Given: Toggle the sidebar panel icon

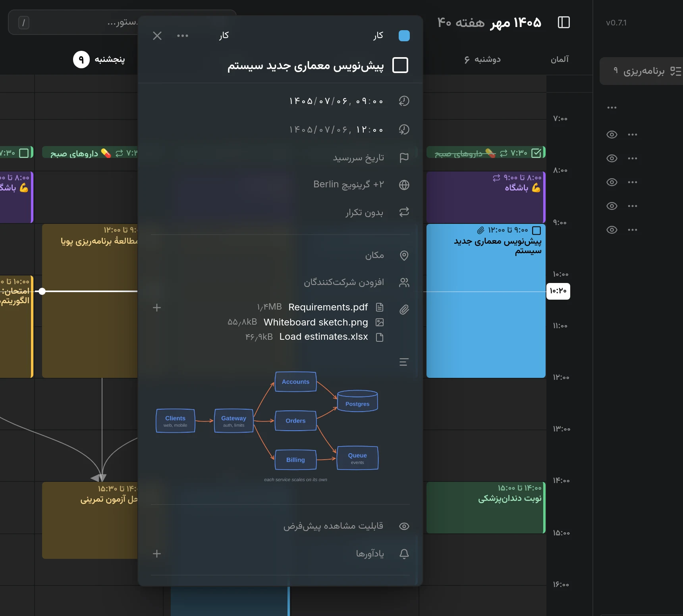Looking at the screenshot, I should 564,22.
